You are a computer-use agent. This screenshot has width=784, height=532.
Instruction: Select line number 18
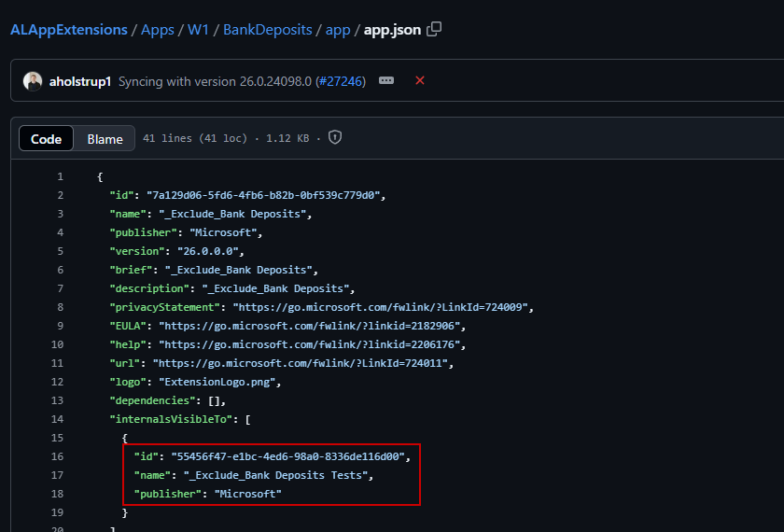[x=57, y=494]
